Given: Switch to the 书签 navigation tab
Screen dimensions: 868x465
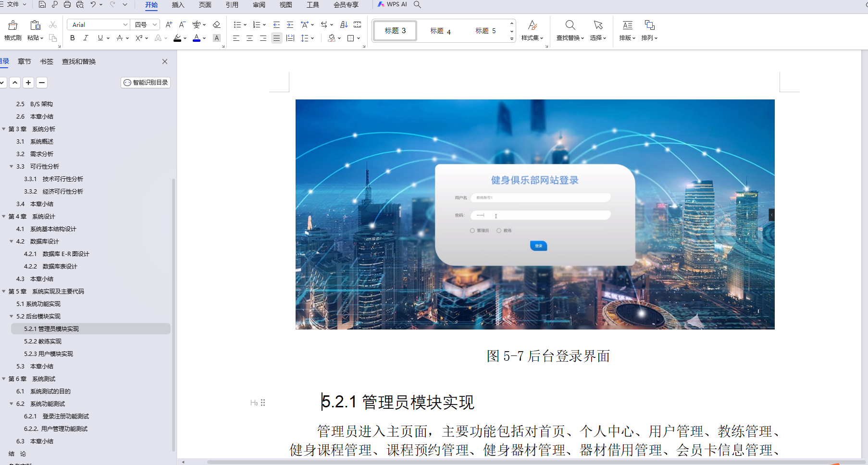Looking at the screenshot, I should [x=47, y=61].
